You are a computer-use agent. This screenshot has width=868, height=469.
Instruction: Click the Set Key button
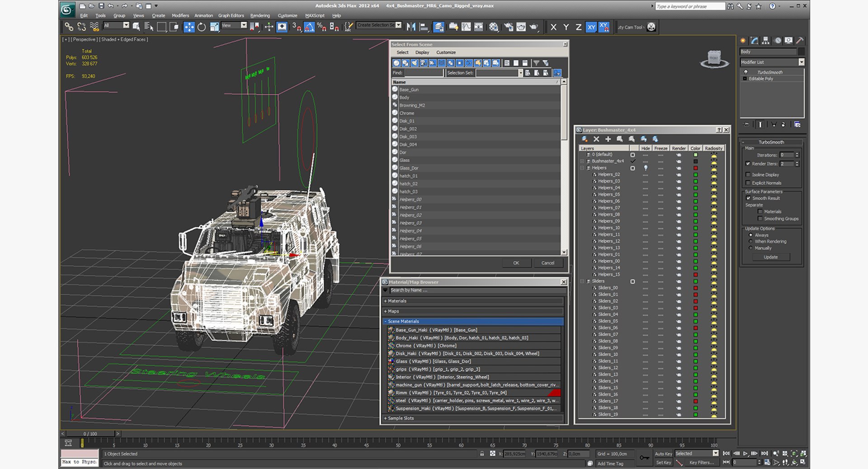pyautogui.click(x=663, y=462)
